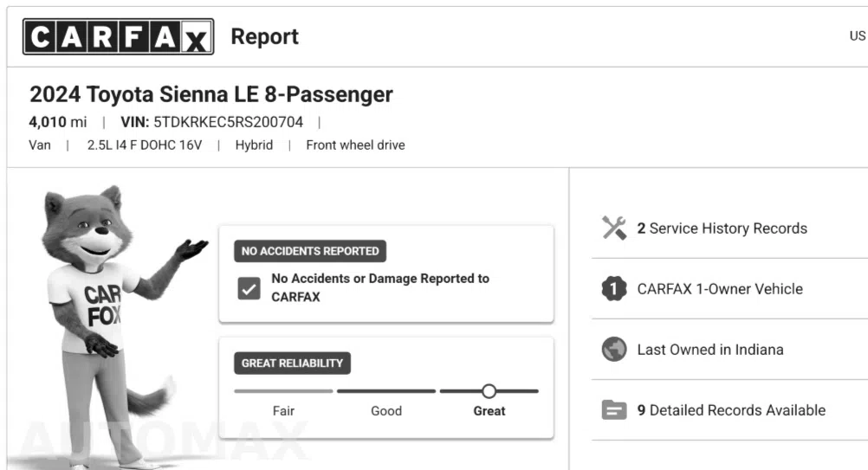Click the CARFAX logo
Viewport: 868px width, 470px height.
tap(118, 36)
